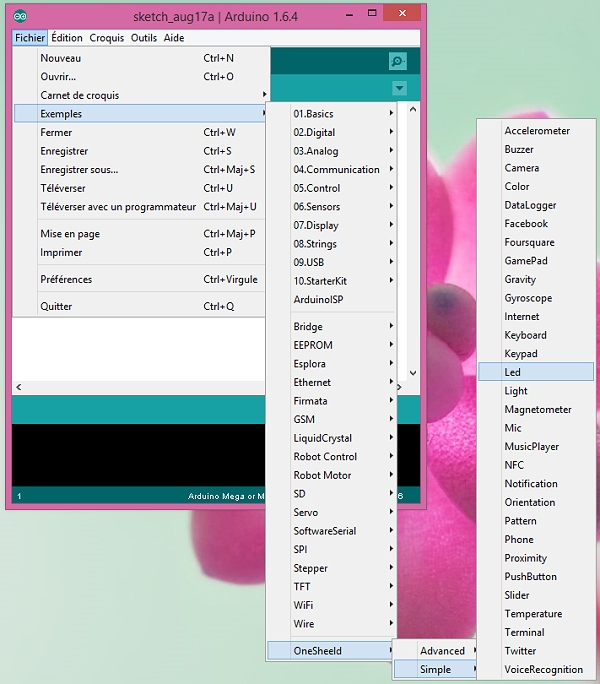Screen dimensions: 600x684
Task: Select Nouveau from the Fichier menu
Action: (x=140, y=58)
